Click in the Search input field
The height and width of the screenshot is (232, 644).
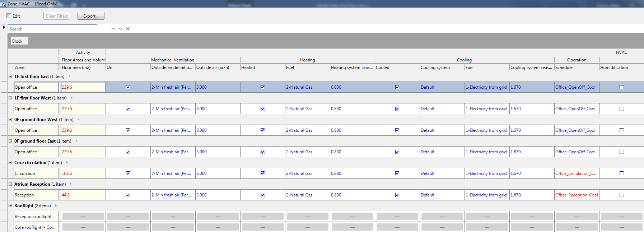52,29
